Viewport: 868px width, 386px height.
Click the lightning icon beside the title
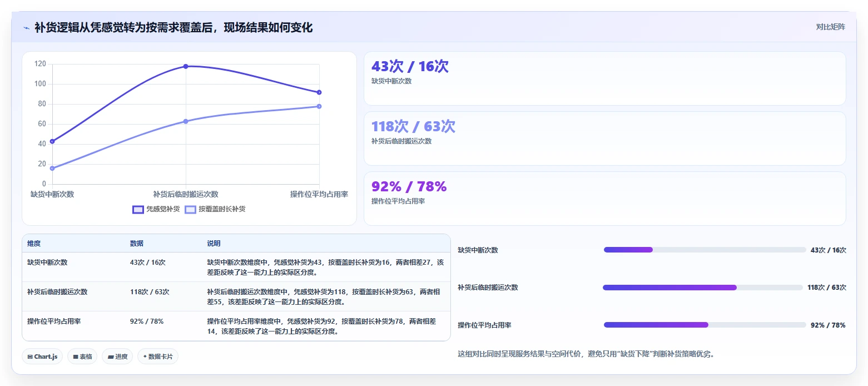(27, 28)
